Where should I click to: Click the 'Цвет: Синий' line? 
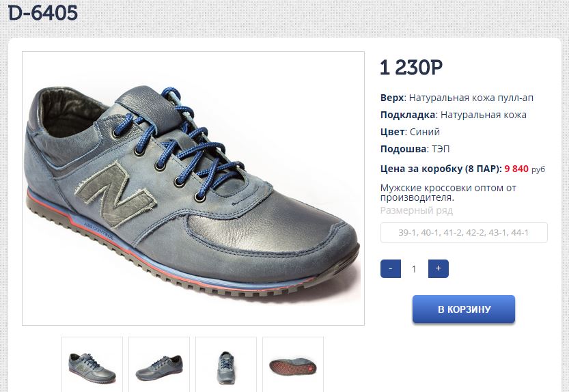pyautogui.click(x=410, y=132)
